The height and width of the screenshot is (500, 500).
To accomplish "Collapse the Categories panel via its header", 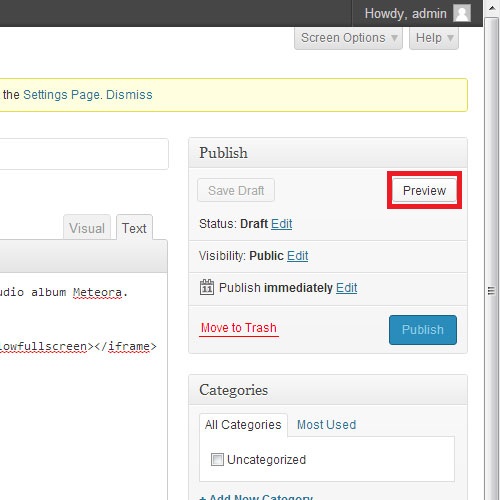I will pos(328,390).
